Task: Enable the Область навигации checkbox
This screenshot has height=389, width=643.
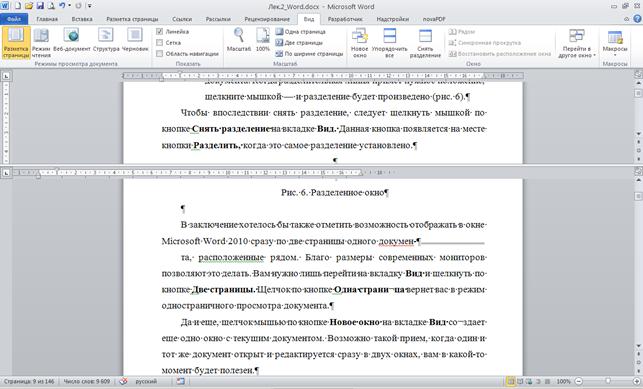Action: click(x=160, y=54)
